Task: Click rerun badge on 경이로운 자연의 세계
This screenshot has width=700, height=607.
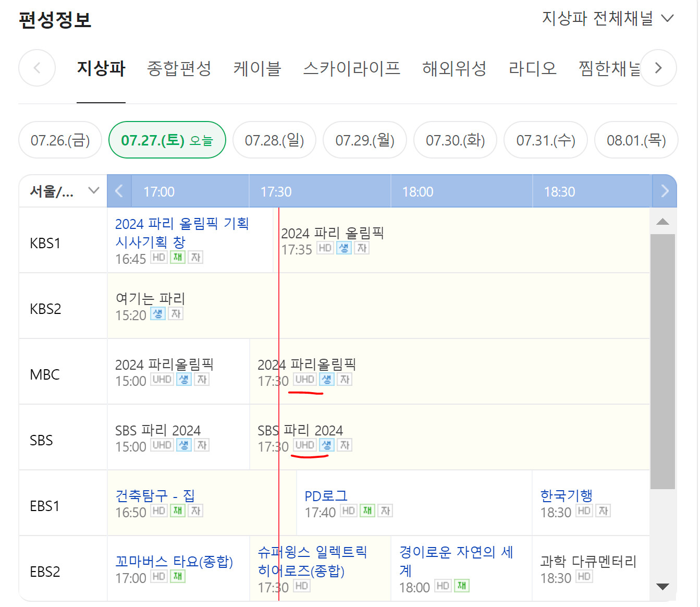Action: tap(462, 586)
